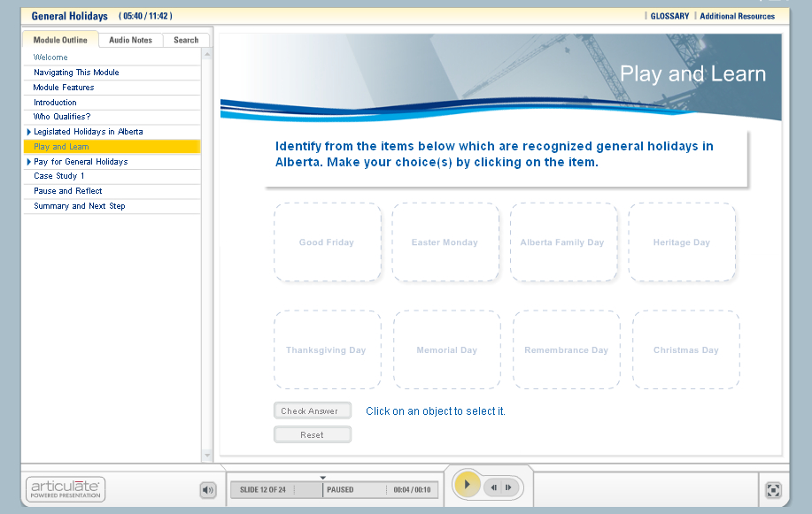The image size is (812, 514).
Task: Select the Good Friday tile
Action: (327, 242)
